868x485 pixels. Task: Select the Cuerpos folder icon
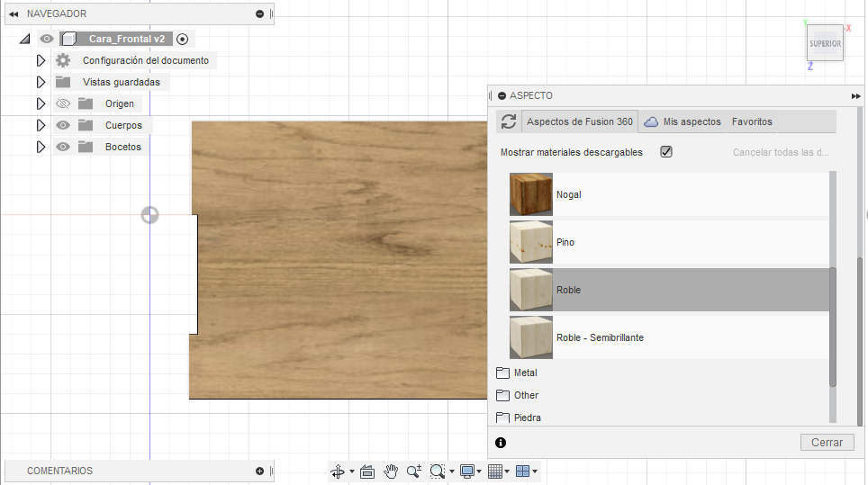86,125
